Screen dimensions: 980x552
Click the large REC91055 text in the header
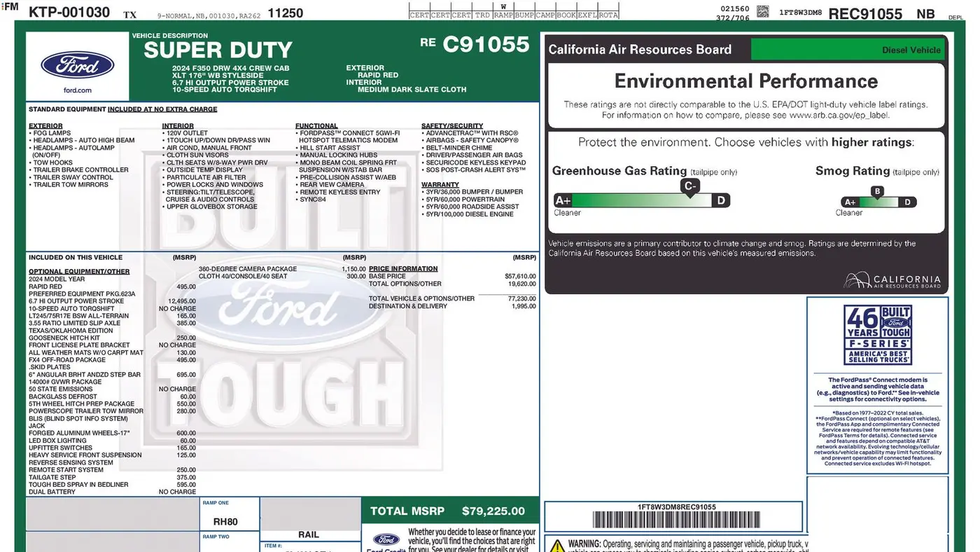point(865,13)
